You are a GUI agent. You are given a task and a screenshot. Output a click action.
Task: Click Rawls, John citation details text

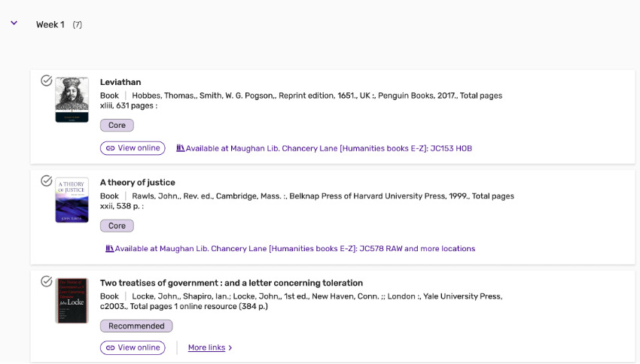pyautogui.click(x=307, y=201)
